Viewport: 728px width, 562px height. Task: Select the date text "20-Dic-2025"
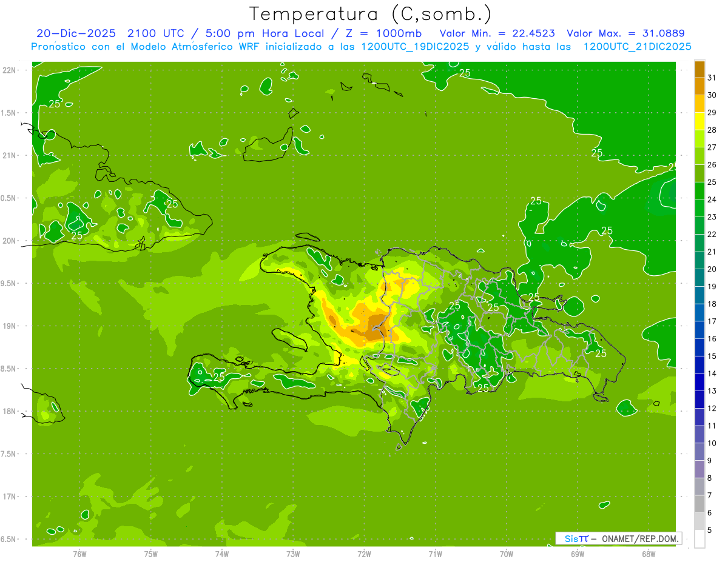(78, 33)
